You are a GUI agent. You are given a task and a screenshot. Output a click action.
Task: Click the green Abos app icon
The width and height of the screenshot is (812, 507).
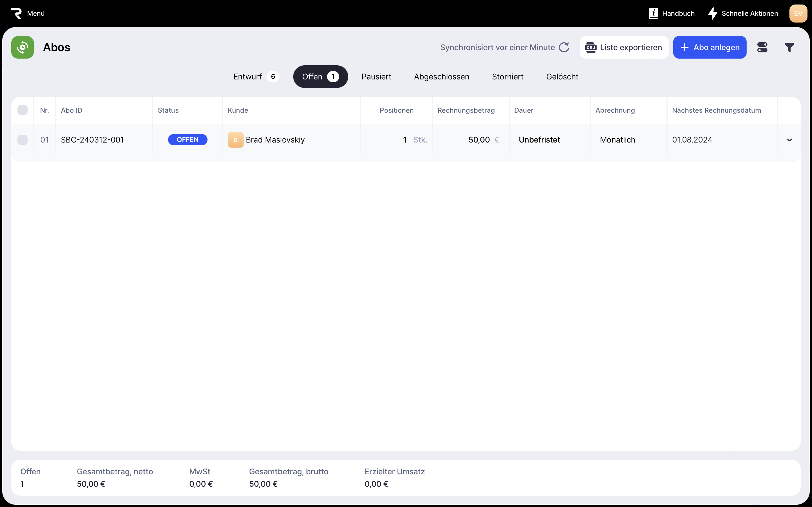(23, 47)
